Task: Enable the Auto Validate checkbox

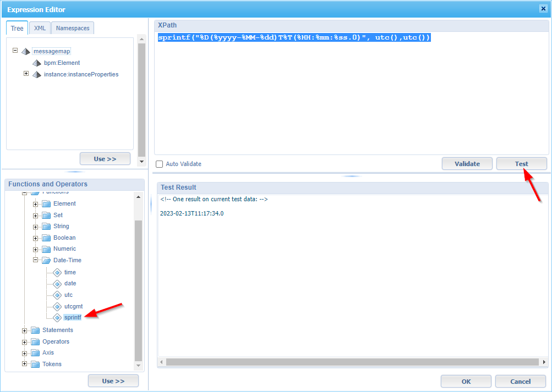Action: (160, 164)
